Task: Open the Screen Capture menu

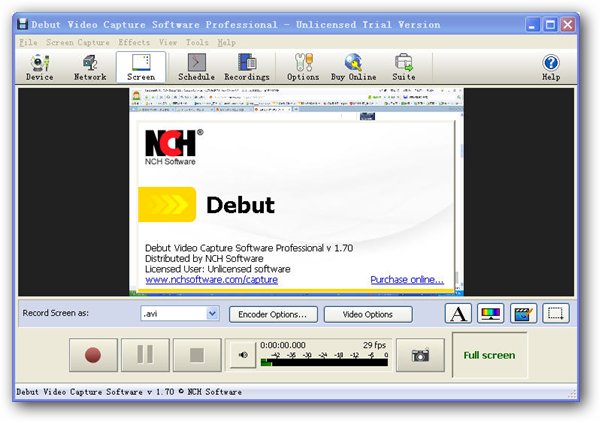Action: pyautogui.click(x=78, y=42)
